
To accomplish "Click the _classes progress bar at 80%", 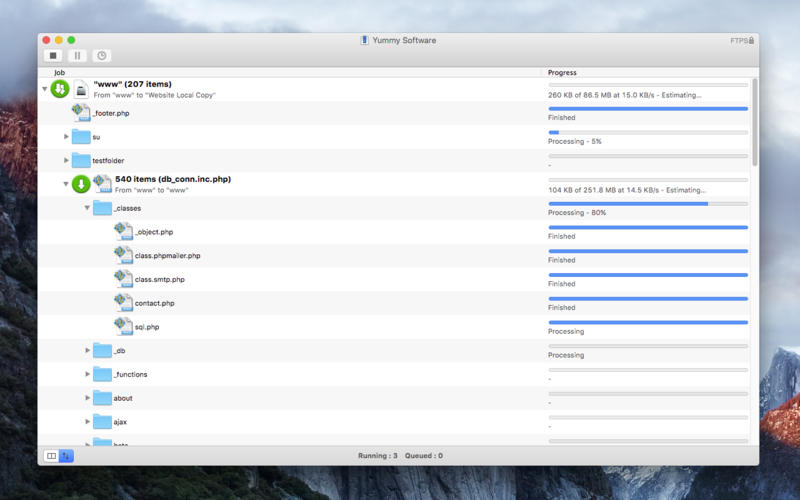I will coord(647,204).
